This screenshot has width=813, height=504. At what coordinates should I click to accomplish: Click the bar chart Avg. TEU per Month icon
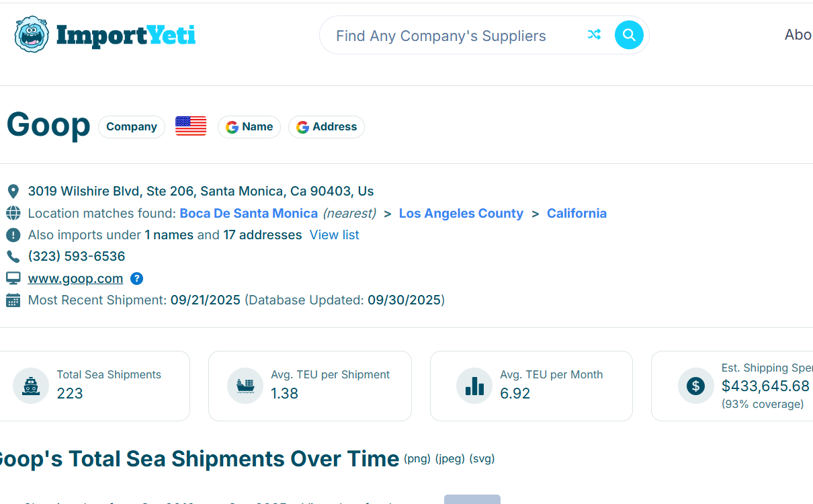pos(474,386)
